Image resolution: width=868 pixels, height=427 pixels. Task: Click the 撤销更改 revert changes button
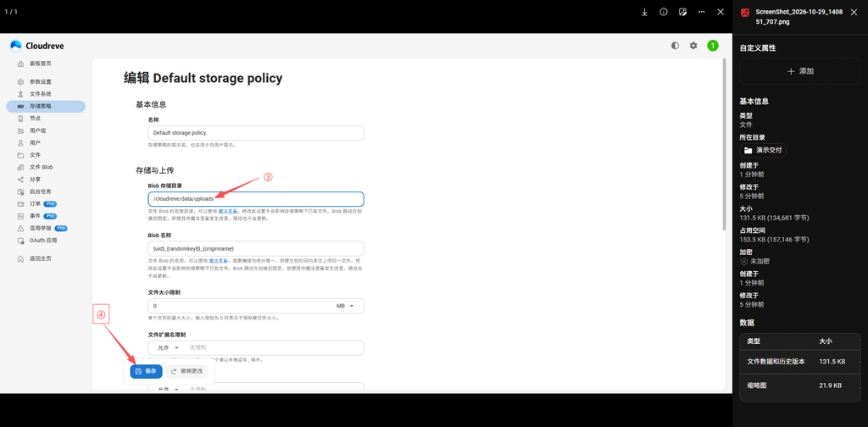click(x=187, y=371)
